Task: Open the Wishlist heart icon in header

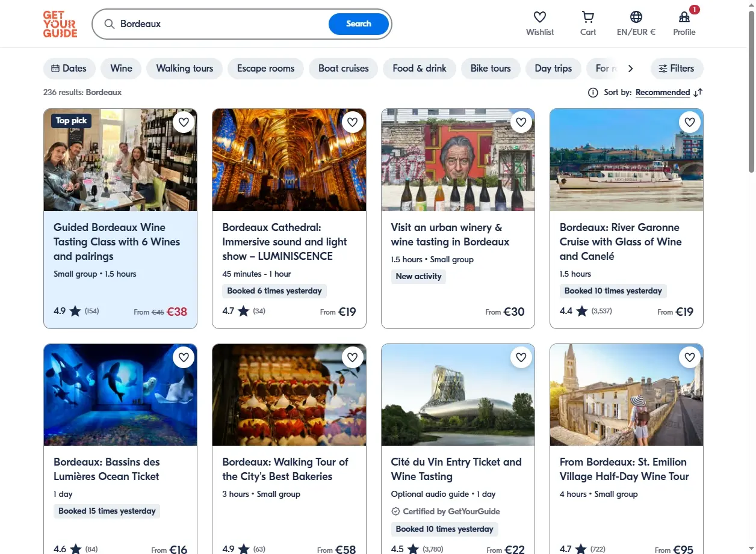Action: pos(540,17)
